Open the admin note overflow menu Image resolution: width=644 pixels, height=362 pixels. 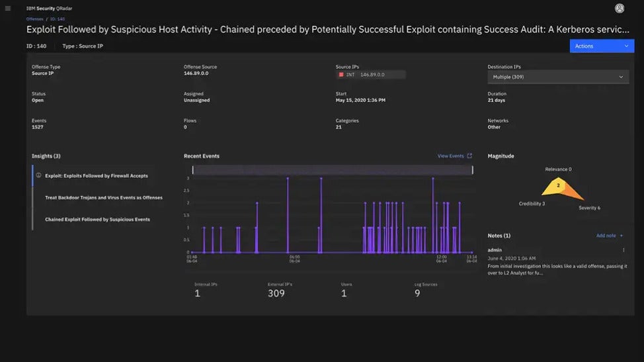click(x=624, y=249)
